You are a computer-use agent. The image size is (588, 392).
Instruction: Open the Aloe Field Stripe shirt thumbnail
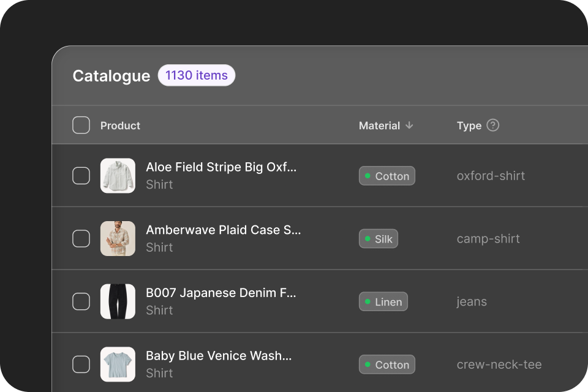[x=118, y=176]
